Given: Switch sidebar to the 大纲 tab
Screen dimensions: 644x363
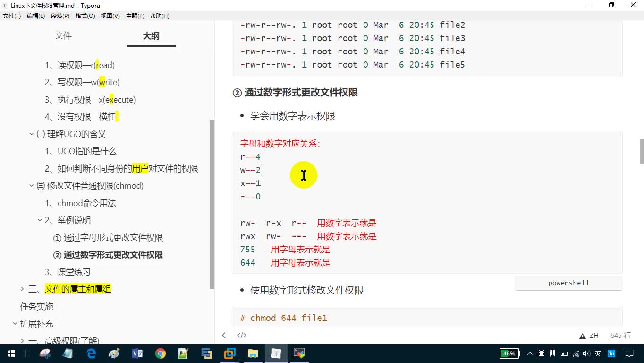Looking at the screenshot, I should point(151,36).
